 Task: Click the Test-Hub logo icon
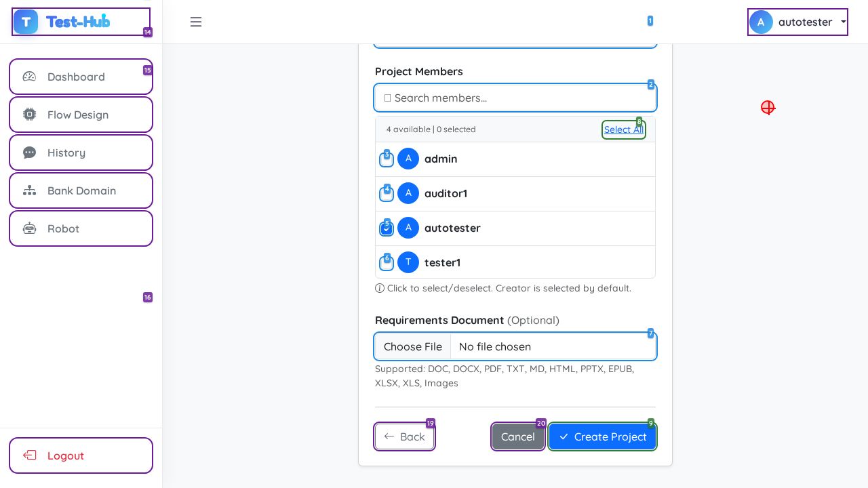pos(26,22)
